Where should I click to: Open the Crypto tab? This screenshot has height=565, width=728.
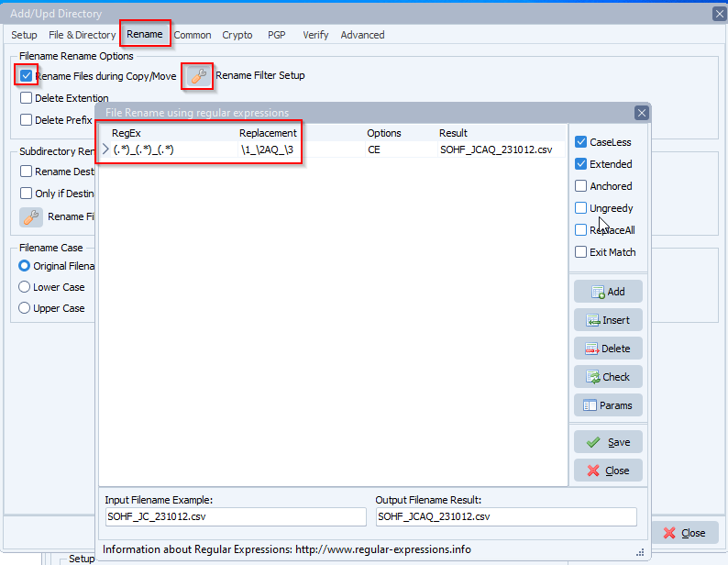(237, 35)
